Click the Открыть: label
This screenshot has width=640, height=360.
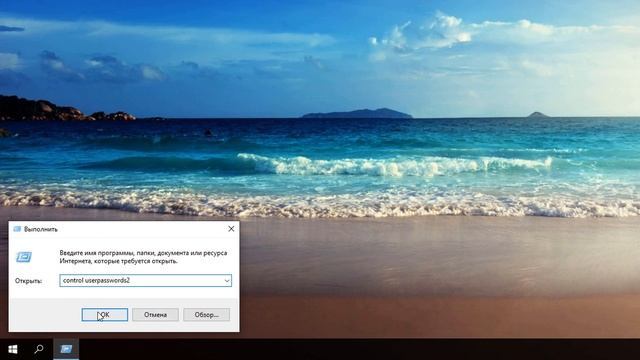[x=29, y=281]
